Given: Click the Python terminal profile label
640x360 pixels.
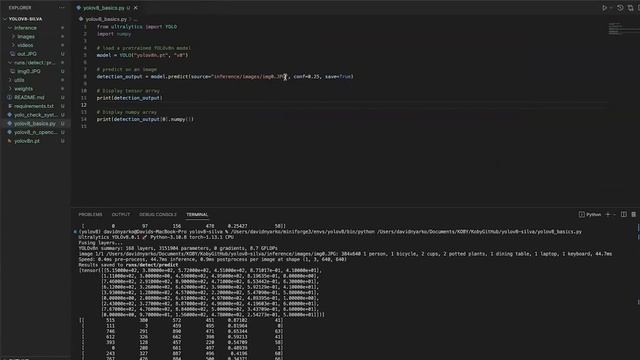Looking at the screenshot, I should [593, 215].
